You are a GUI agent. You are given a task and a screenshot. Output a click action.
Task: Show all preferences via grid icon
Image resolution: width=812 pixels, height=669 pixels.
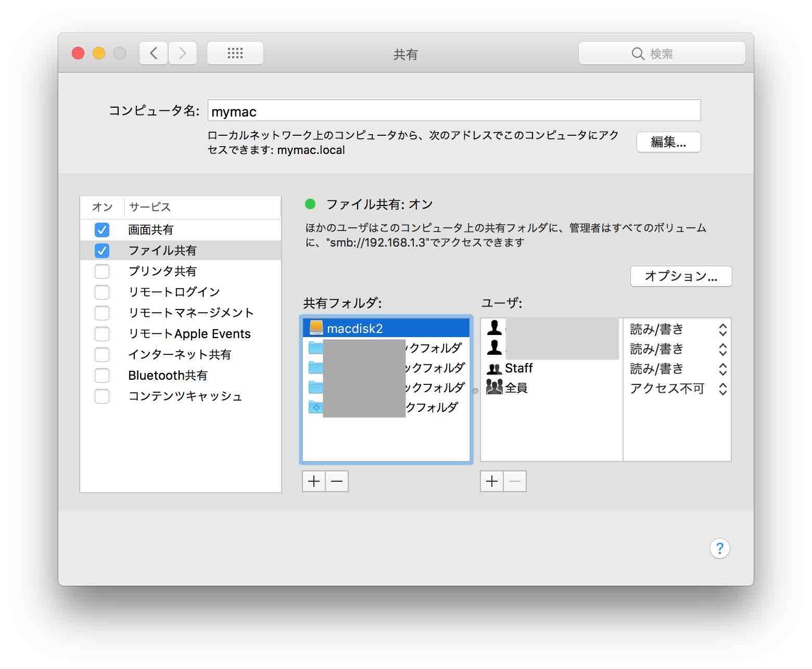click(235, 53)
